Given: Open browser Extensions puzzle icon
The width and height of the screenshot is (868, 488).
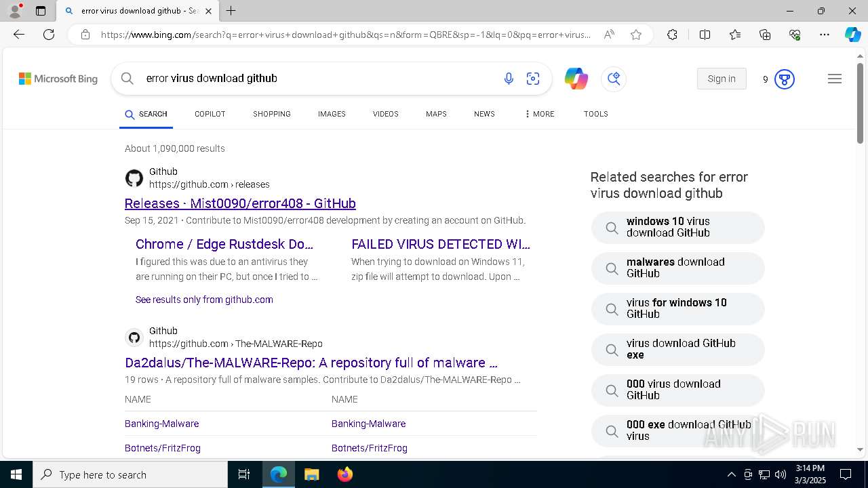Looking at the screenshot, I should point(672,35).
